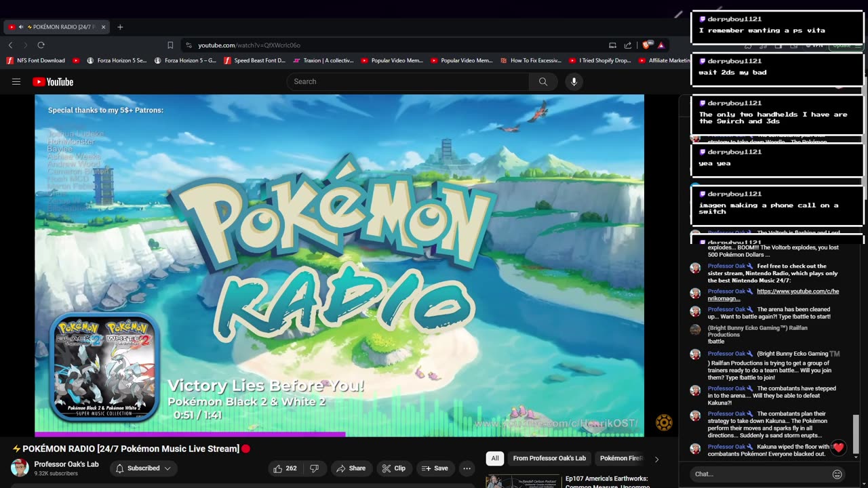
Task: Click the YouTube search field
Action: [408, 81]
